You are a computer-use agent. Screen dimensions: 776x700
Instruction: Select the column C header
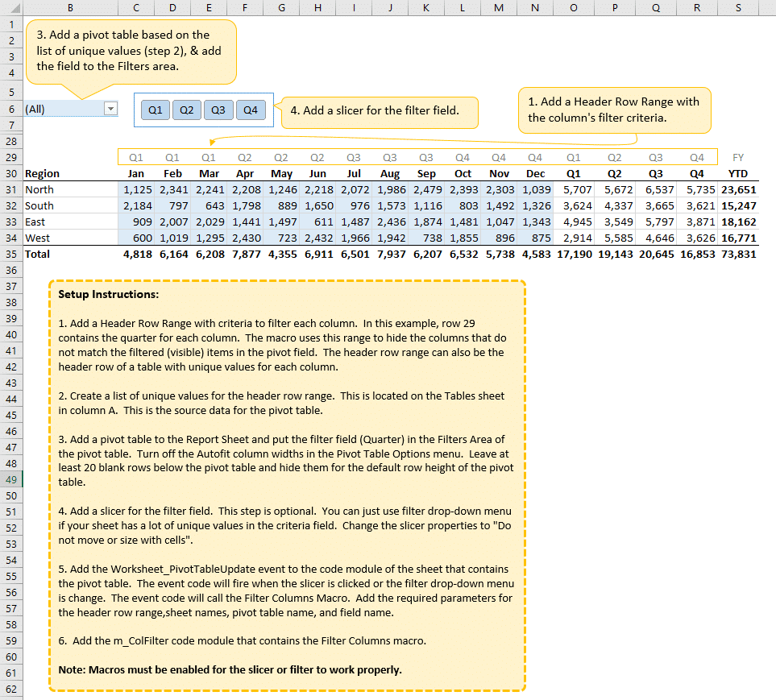[x=135, y=7]
